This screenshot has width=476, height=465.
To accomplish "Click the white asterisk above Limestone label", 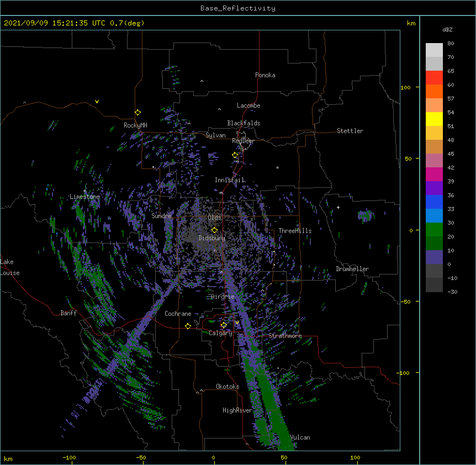I will coord(85,191).
